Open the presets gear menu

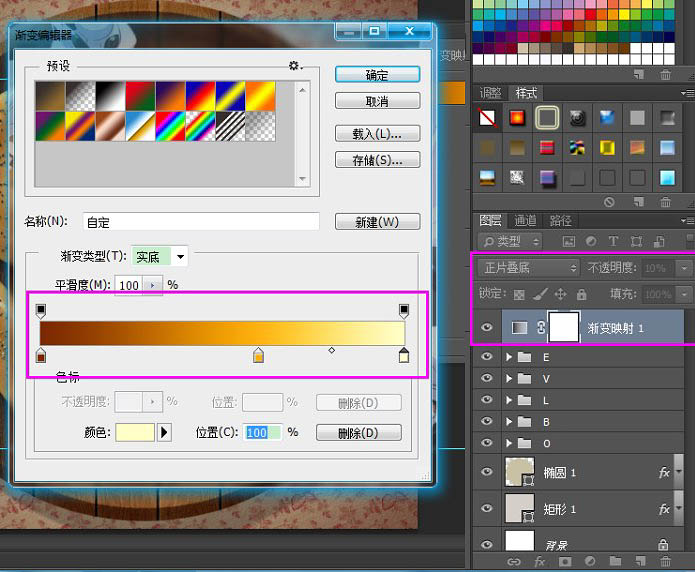295,66
